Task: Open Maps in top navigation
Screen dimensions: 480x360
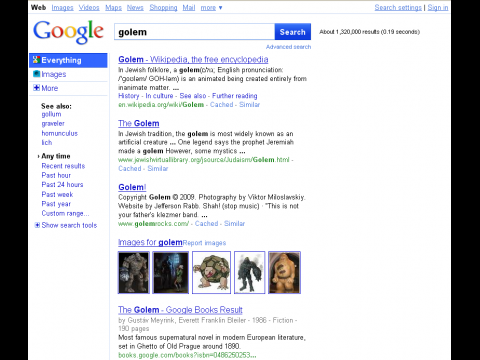Action: (x=113, y=7)
